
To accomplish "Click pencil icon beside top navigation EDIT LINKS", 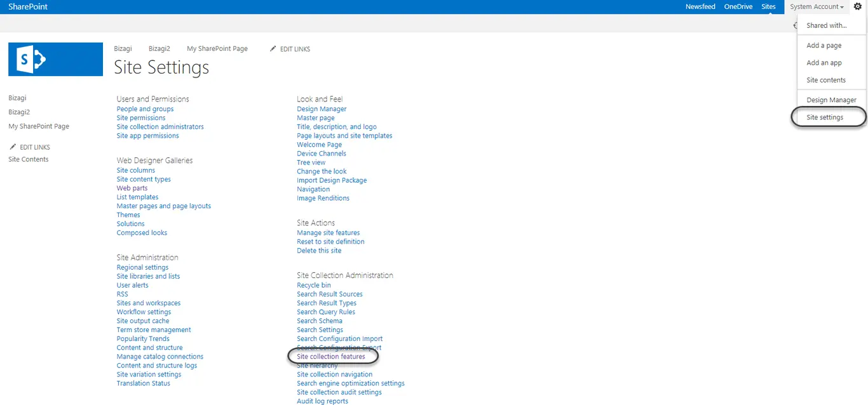I will click(273, 48).
